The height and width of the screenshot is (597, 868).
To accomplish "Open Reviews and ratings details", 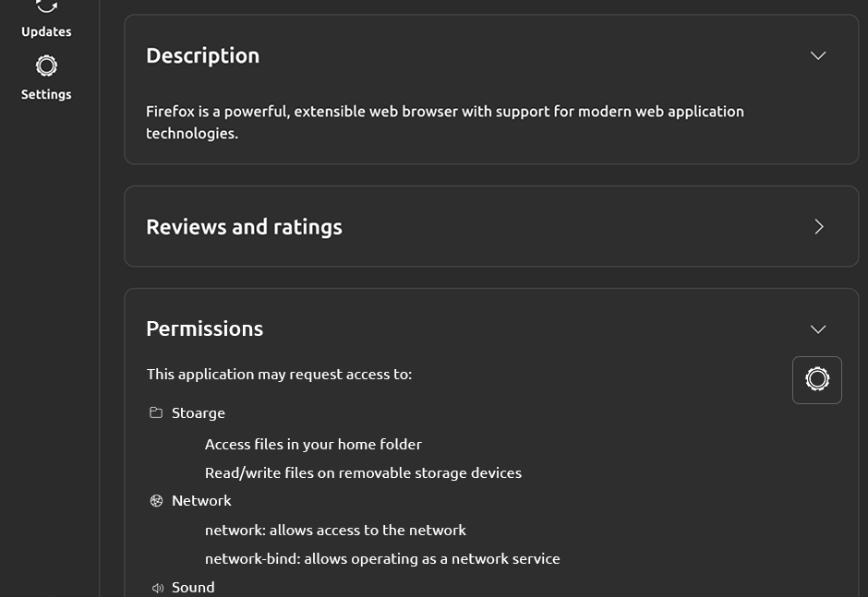I will click(818, 226).
